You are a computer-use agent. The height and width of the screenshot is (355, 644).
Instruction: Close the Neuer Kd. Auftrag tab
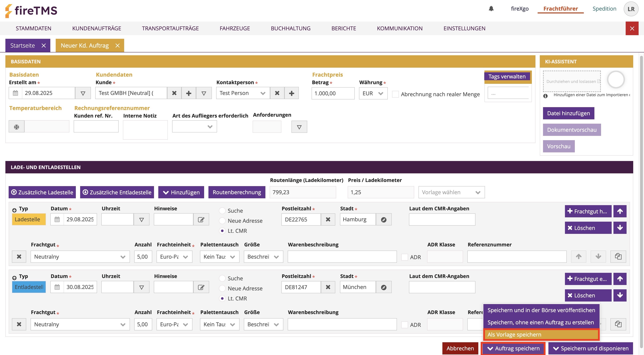pyautogui.click(x=118, y=45)
